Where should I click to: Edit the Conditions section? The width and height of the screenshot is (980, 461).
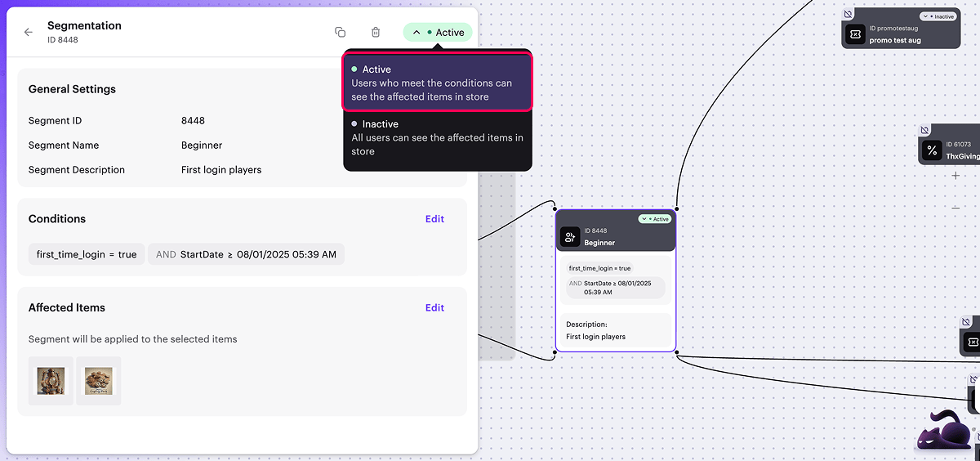point(434,219)
